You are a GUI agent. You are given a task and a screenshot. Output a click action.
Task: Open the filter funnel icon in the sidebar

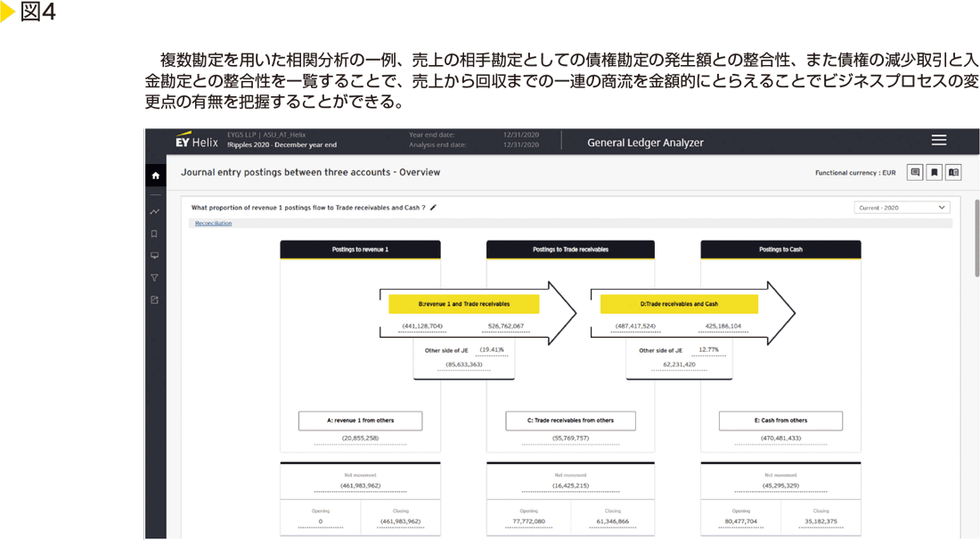[155, 277]
